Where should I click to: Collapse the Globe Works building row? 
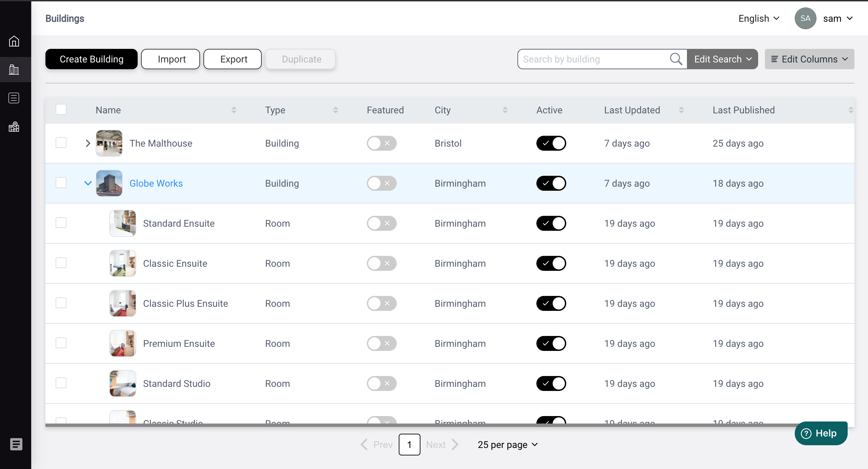pos(88,183)
